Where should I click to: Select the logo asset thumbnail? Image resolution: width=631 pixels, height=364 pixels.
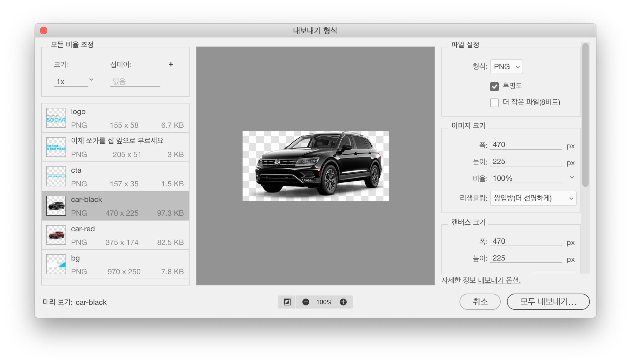(x=56, y=118)
